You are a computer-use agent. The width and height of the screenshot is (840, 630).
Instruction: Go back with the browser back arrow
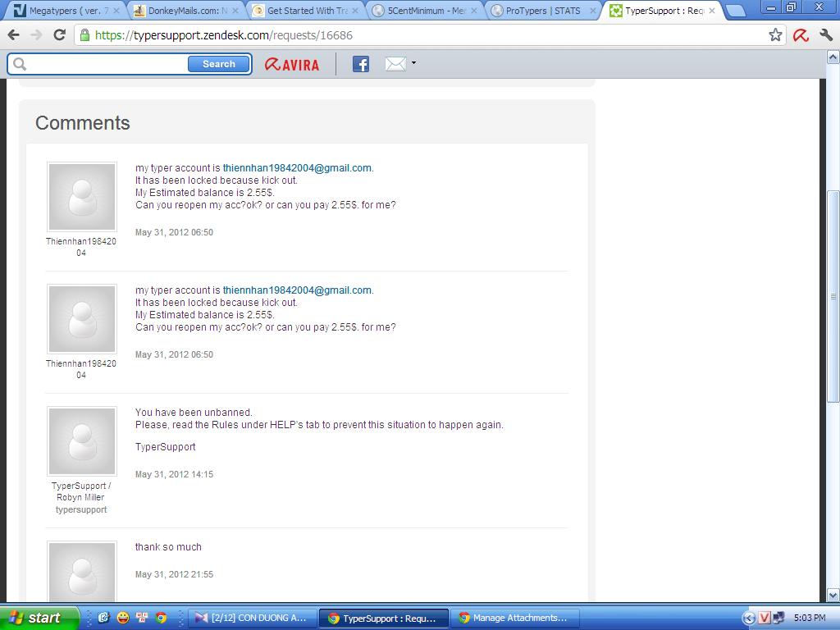13,35
